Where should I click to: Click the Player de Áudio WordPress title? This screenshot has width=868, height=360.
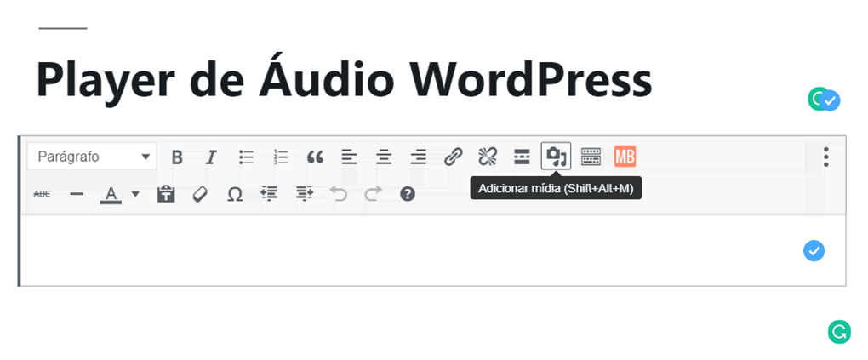click(345, 81)
